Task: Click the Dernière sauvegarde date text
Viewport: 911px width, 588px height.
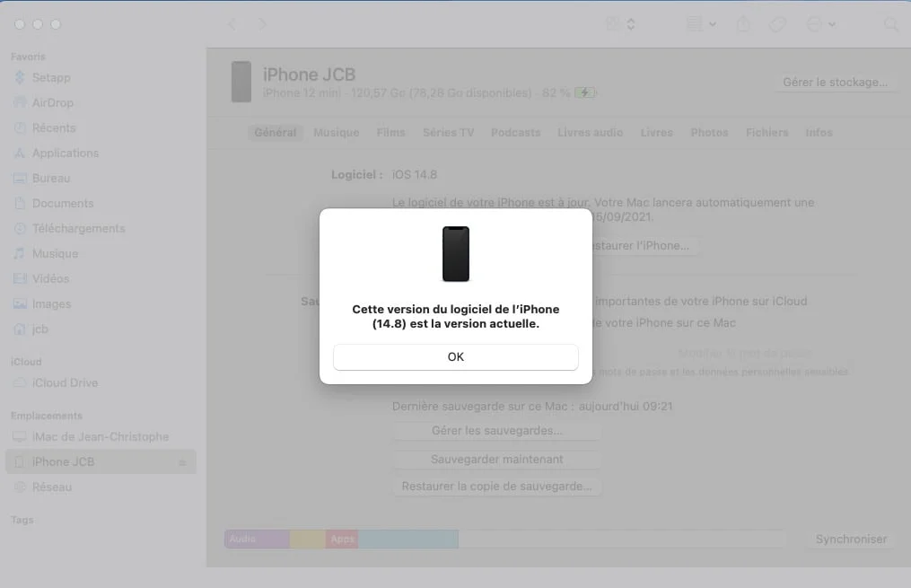Action: coord(532,406)
